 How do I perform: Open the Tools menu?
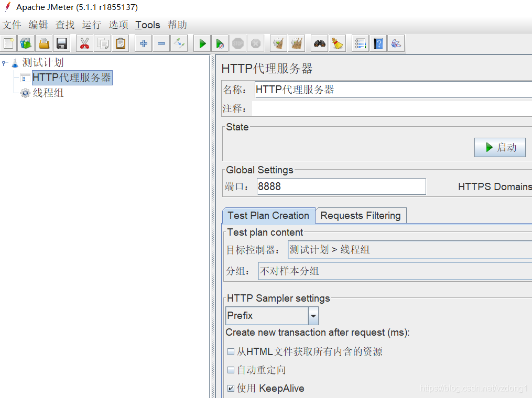click(148, 25)
